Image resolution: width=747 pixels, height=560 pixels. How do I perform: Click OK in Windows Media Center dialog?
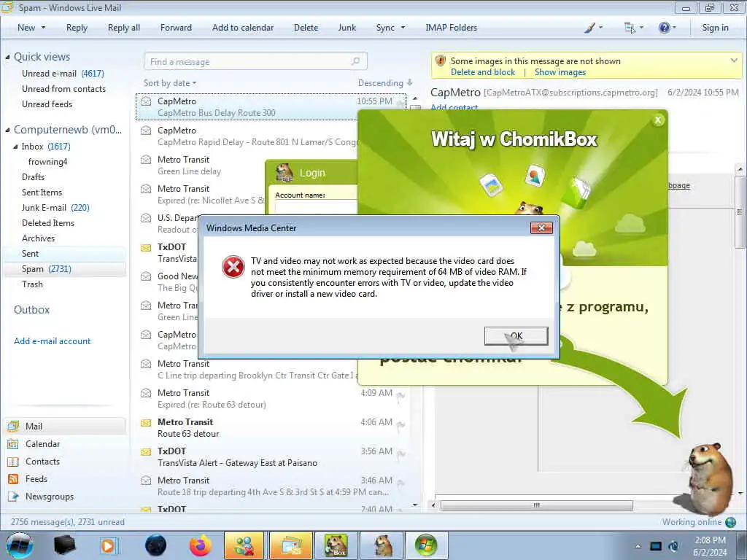(x=516, y=335)
